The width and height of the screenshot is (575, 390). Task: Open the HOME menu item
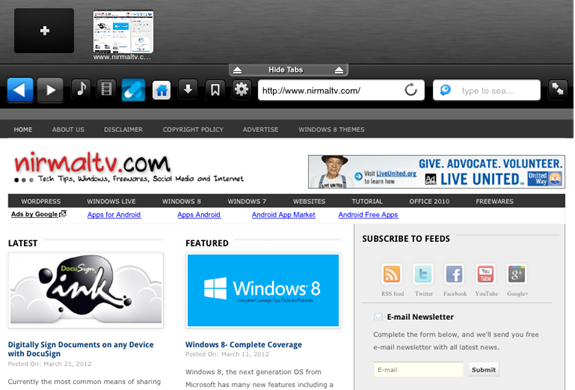pos(23,129)
